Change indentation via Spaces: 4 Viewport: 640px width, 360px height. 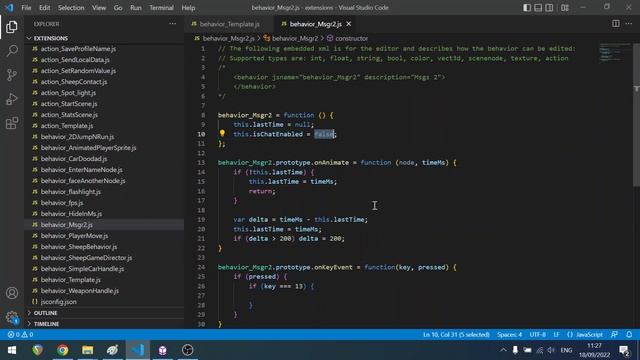(509, 334)
